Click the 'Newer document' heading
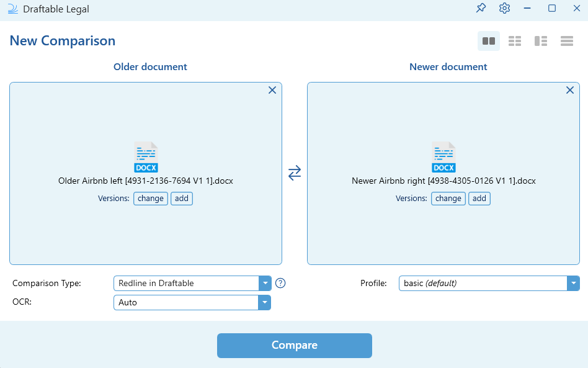 click(x=448, y=67)
